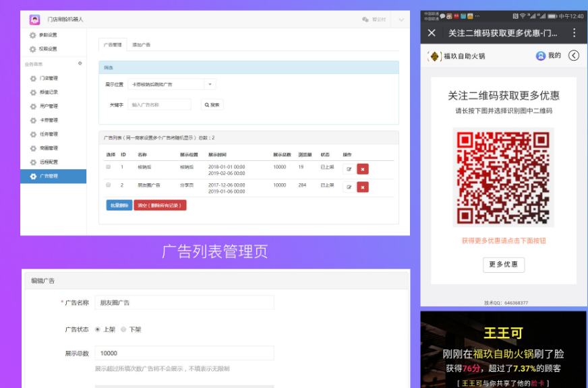Tap 请长按下图并选择识别图中二维码 text

pos(504,111)
